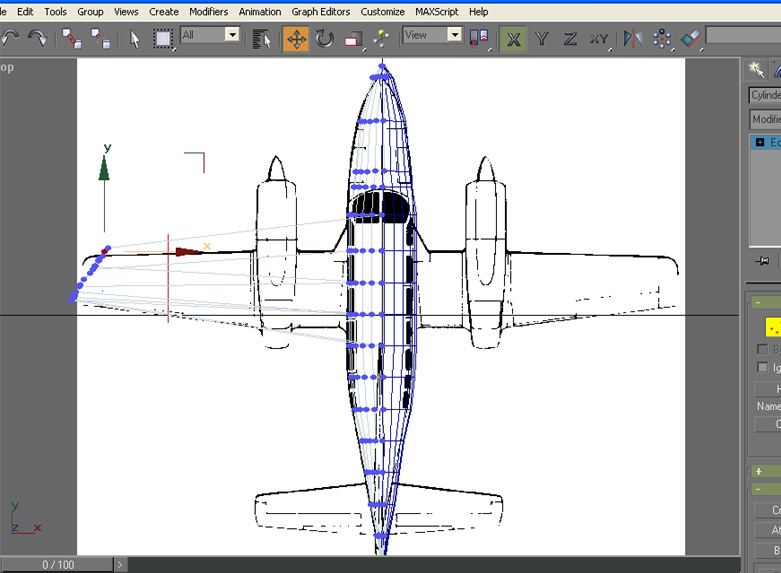Screen dimensions: 781x573
Task: Pin the modifier stack
Action: coord(761,261)
